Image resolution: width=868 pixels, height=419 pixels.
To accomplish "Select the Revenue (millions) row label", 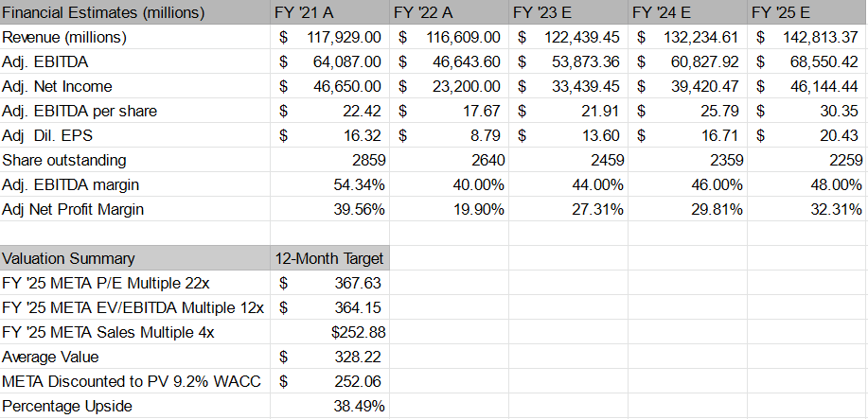I will pyautogui.click(x=64, y=38).
